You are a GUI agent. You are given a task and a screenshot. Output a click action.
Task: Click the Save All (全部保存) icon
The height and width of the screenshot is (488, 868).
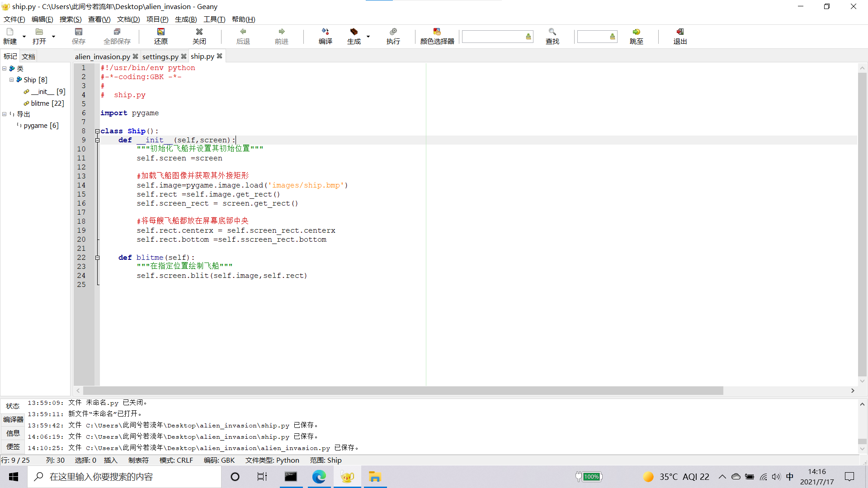point(117,32)
